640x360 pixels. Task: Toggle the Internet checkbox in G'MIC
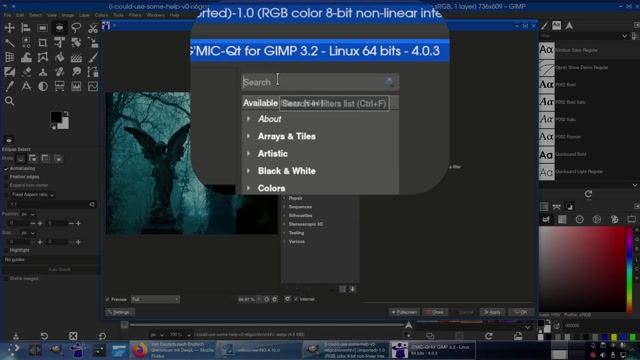click(296, 299)
